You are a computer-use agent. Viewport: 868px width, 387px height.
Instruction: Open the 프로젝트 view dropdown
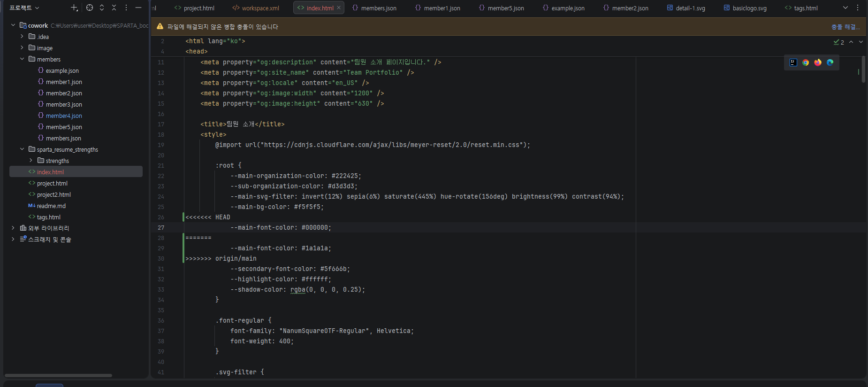[x=24, y=8]
